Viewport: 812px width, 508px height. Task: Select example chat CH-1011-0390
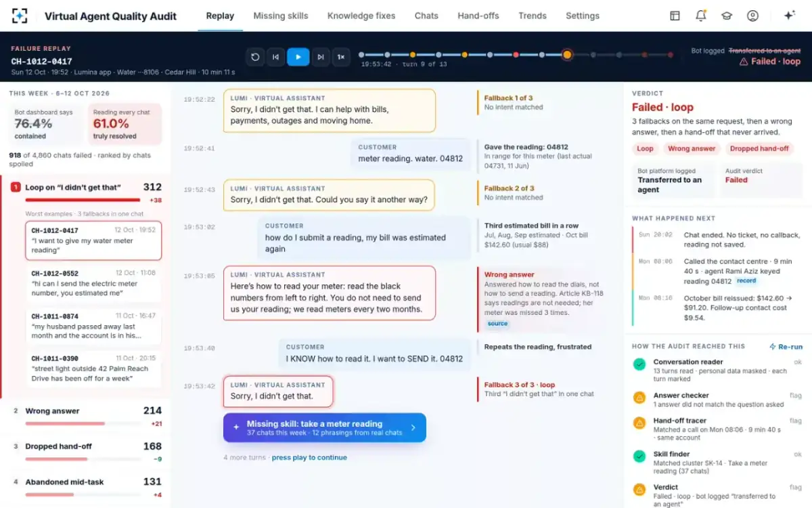pyautogui.click(x=93, y=368)
